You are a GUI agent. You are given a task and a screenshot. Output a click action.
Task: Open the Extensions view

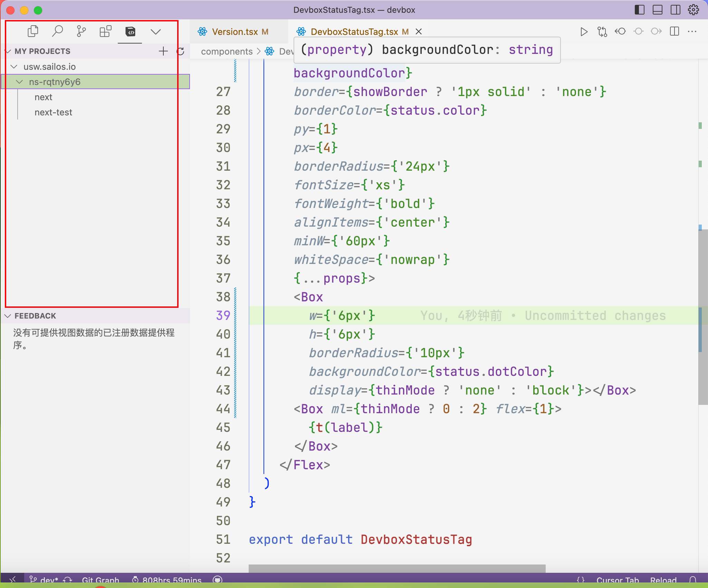106,31
